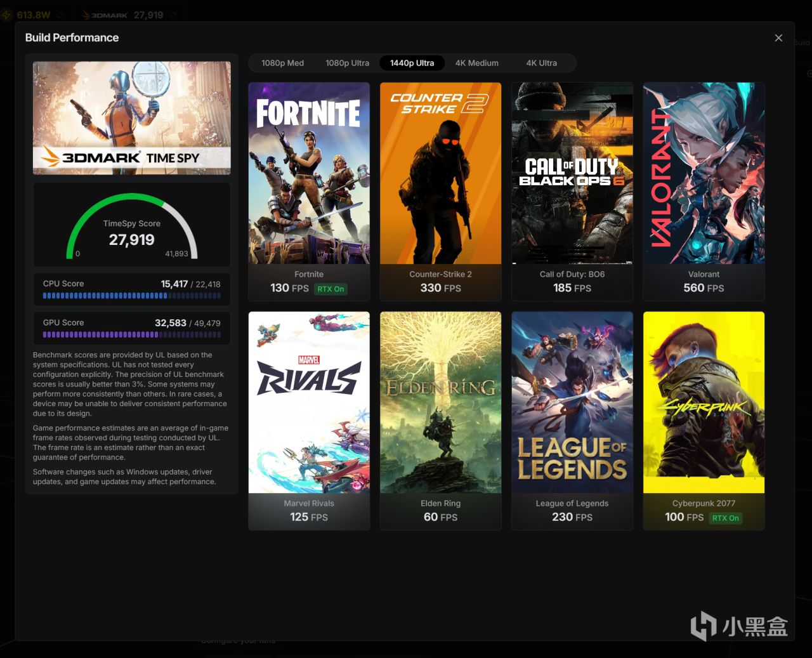
Task: Click the lightning power icon in the background bar
Action: (x=6, y=15)
